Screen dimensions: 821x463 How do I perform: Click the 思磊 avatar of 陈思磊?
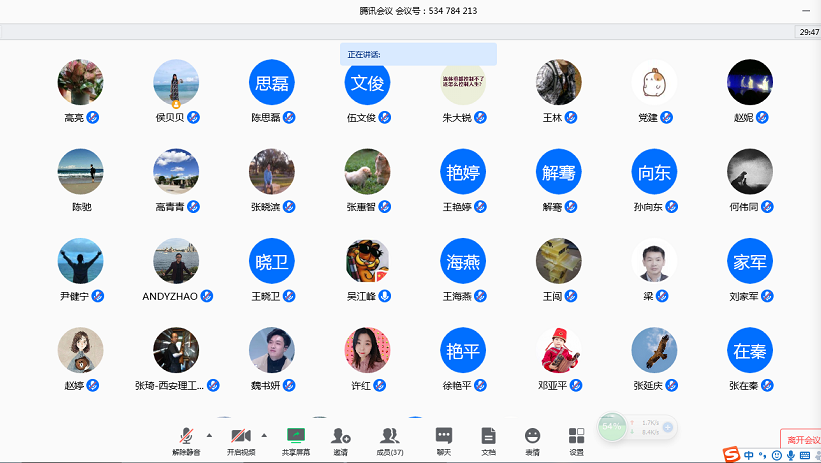click(272, 82)
